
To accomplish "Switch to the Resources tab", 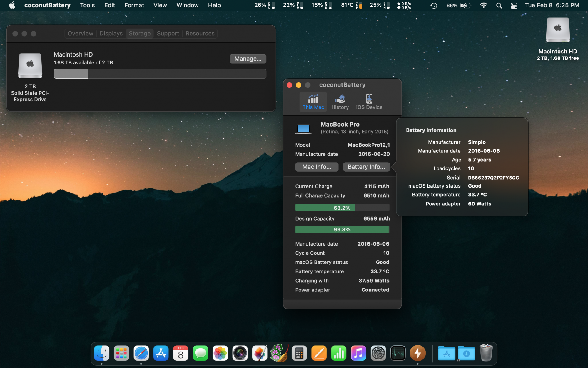I will point(200,33).
